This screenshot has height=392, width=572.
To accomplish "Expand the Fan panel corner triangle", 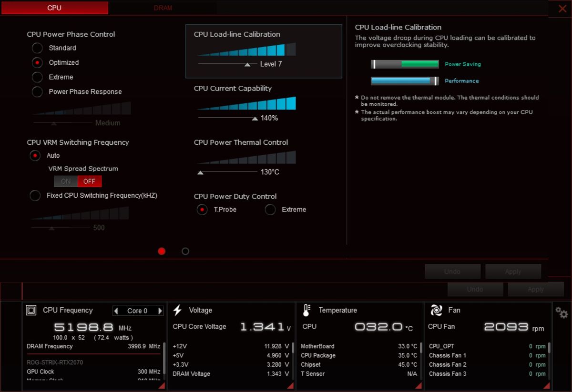I will (547, 385).
